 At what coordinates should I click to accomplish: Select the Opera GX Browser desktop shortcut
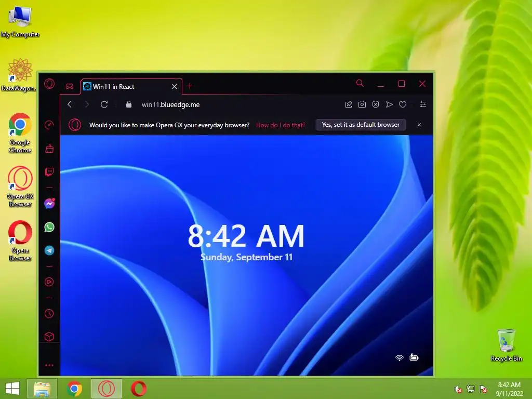(x=20, y=187)
